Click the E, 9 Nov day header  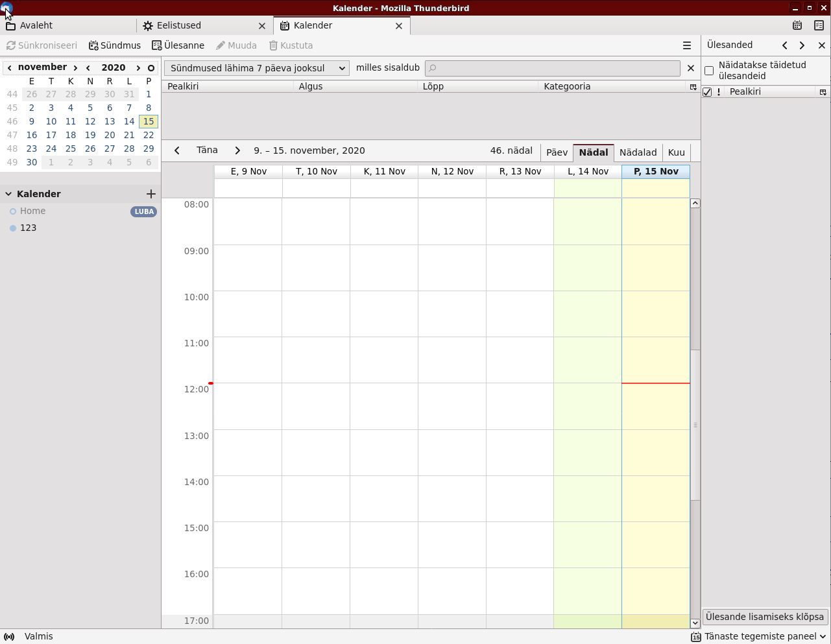coord(248,172)
